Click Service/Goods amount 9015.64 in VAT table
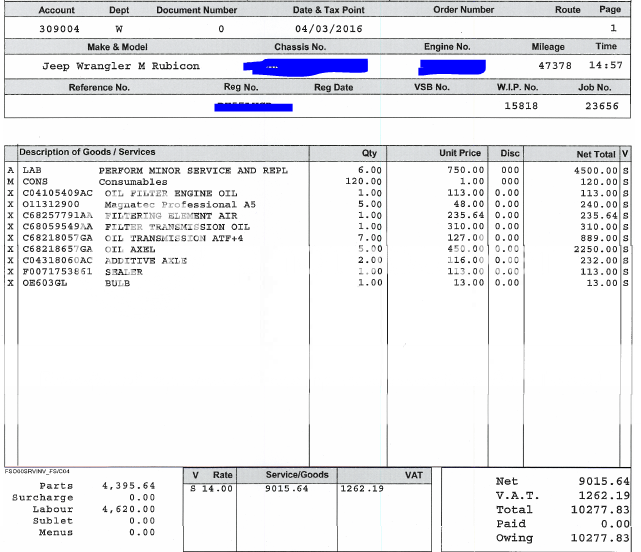 pos(287,489)
